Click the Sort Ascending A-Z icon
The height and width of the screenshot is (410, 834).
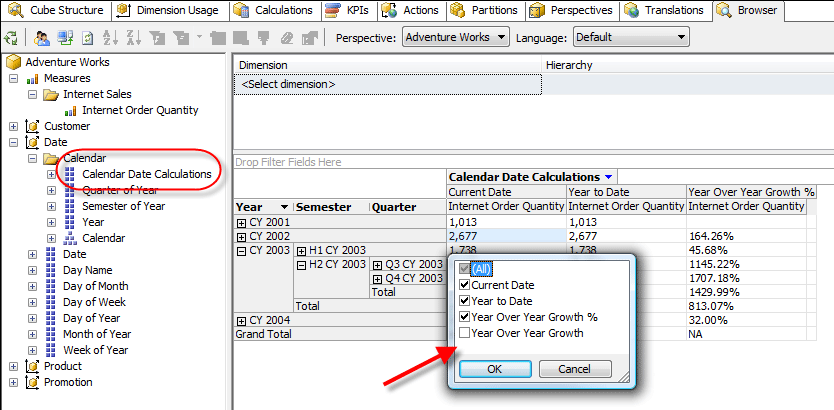point(110,37)
